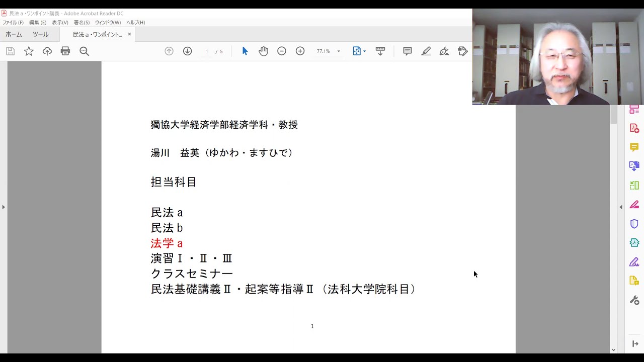Open the 署名(S) menu

point(82,23)
